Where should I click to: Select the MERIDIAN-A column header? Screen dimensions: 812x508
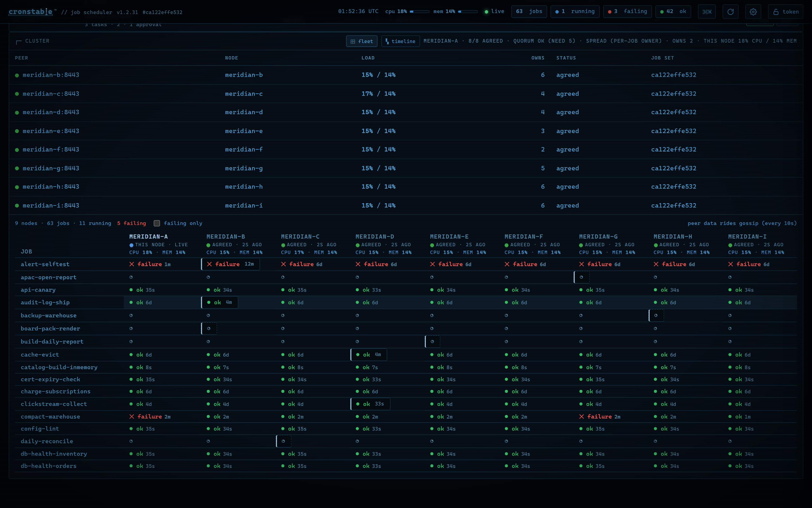click(x=149, y=237)
